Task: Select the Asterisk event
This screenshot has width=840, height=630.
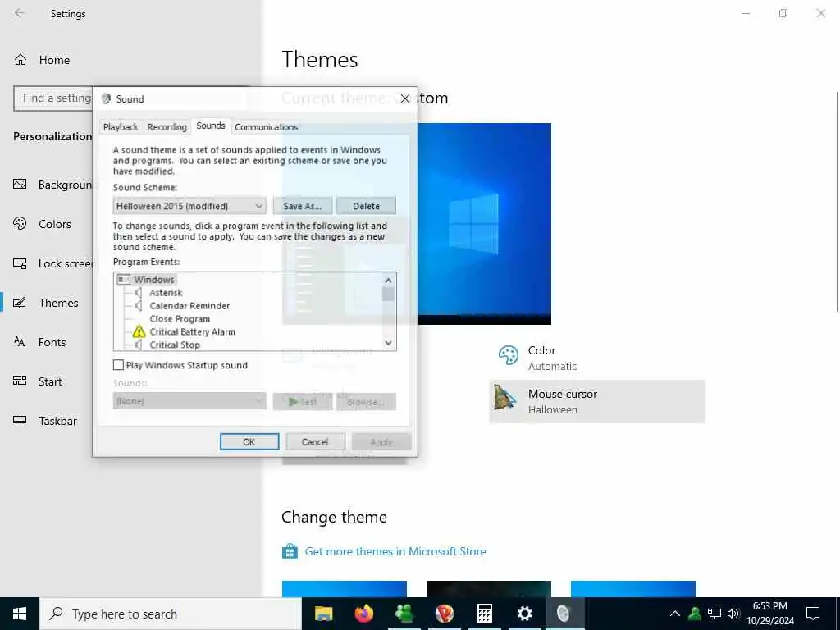Action: [166, 293]
